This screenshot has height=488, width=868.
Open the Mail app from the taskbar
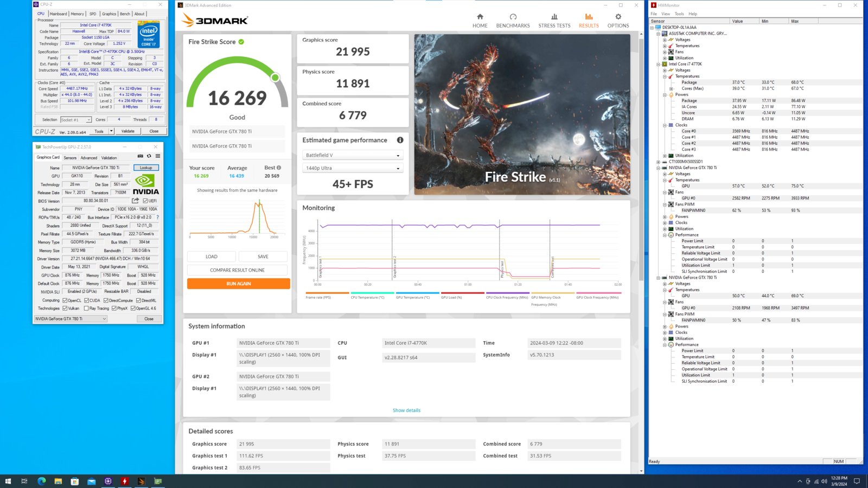click(x=91, y=481)
